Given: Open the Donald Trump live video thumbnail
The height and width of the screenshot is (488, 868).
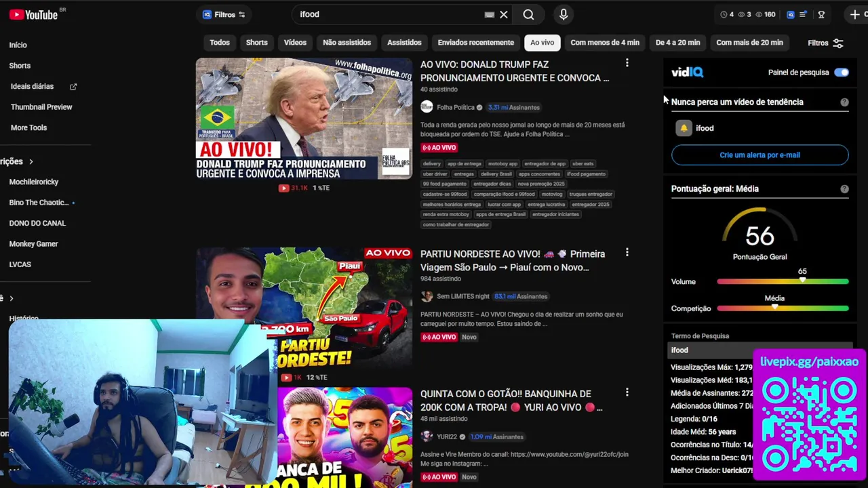Looking at the screenshot, I should (x=304, y=119).
